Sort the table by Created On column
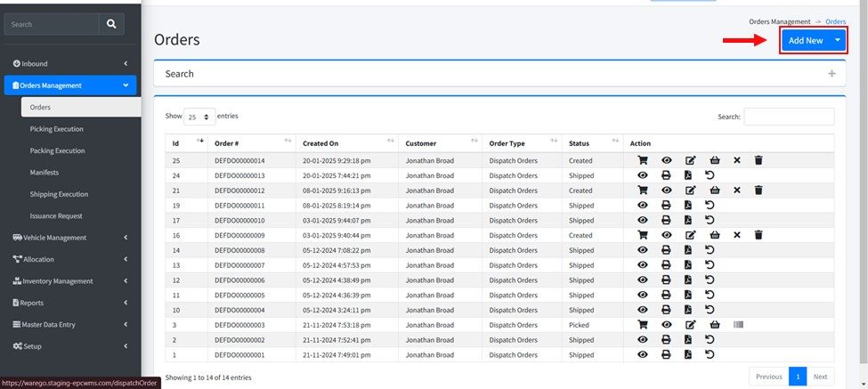 (347, 143)
